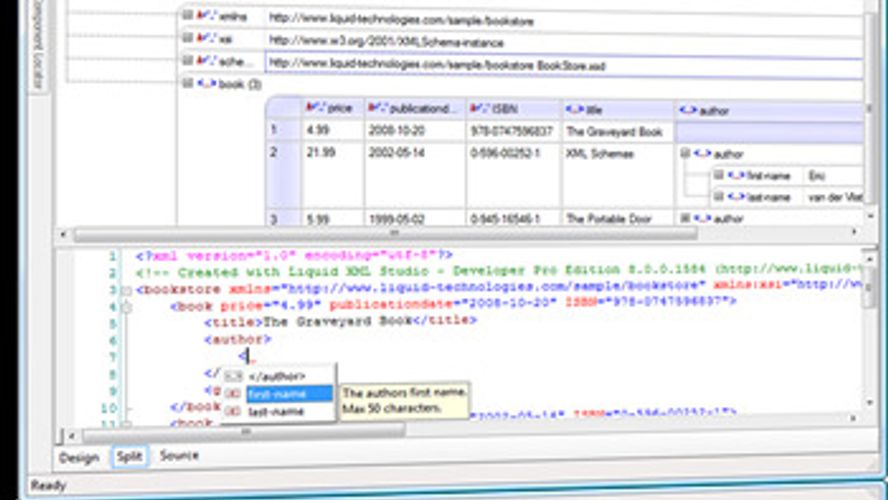Click the sche... schema location value field
This screenshot has width=888, height=500.
564,65
